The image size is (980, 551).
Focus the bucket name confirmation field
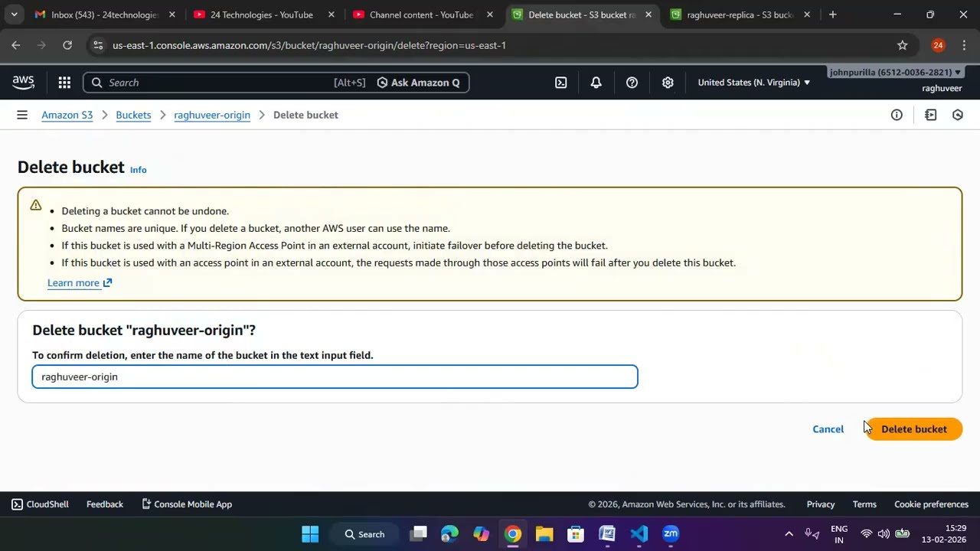(x=335, y=377)
